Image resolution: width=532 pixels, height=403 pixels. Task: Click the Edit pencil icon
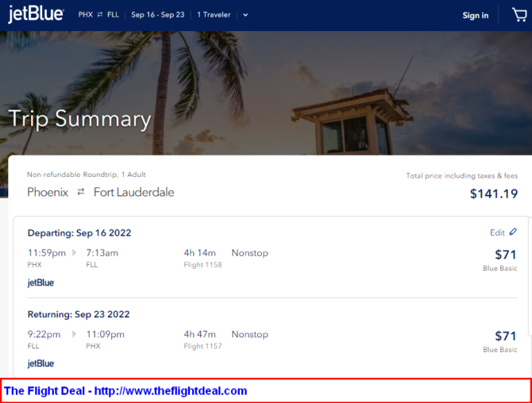(x=513, y=232)
